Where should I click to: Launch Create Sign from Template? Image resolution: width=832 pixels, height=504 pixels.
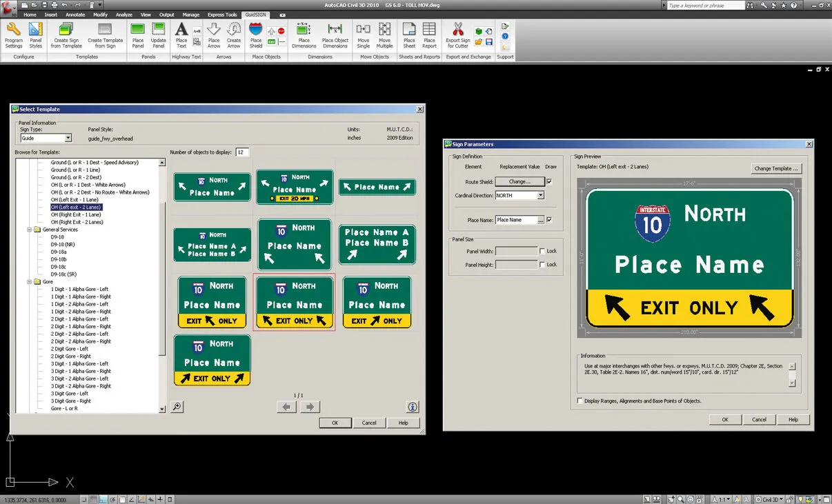66,35
